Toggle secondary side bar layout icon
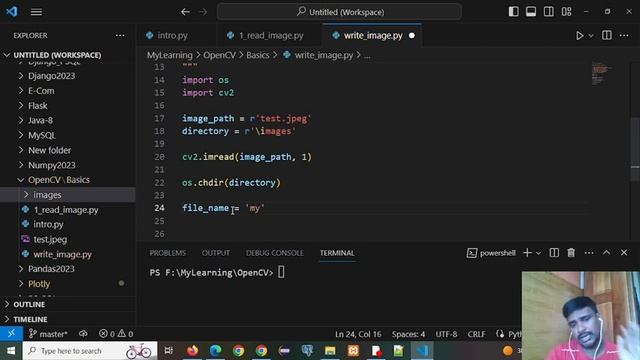The image size is (640, 360). coord(549,11)
